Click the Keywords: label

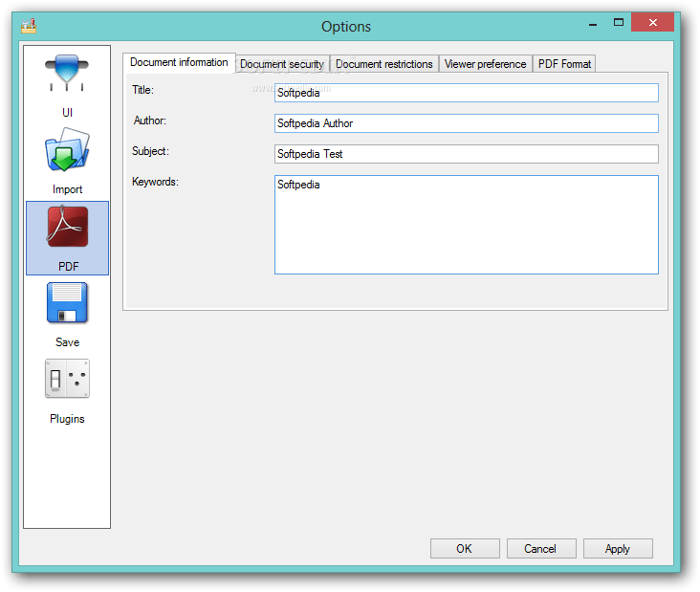[155, 182]
